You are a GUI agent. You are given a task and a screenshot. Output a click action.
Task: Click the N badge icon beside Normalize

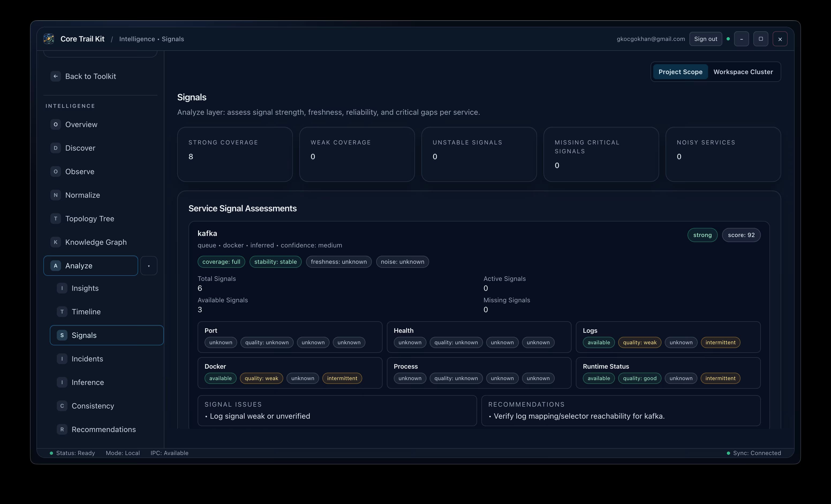coord(56,195)
